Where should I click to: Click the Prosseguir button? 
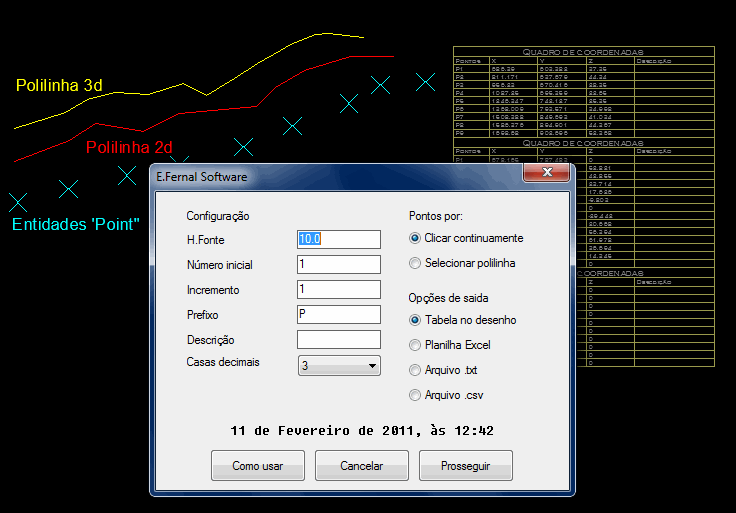pos(465,466)
